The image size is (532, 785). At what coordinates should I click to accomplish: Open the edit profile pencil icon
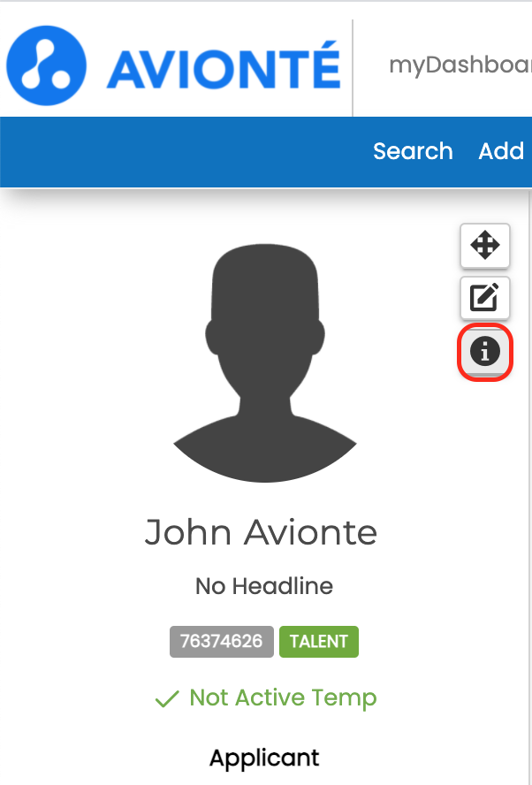pos(484,297)
